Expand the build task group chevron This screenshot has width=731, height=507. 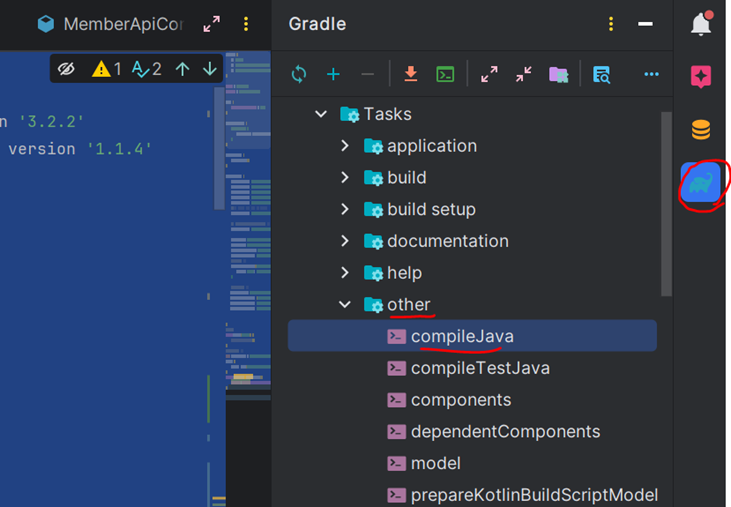tap(345, 178)
